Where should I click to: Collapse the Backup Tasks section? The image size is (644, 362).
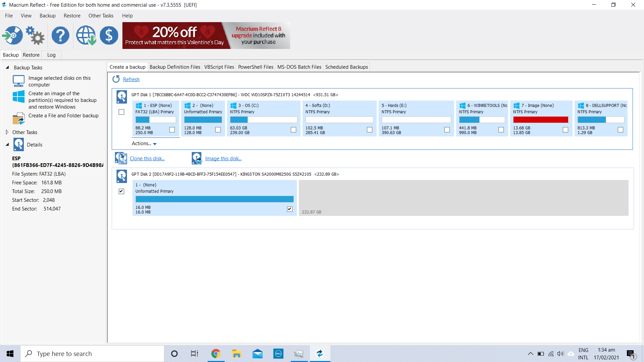7,67
